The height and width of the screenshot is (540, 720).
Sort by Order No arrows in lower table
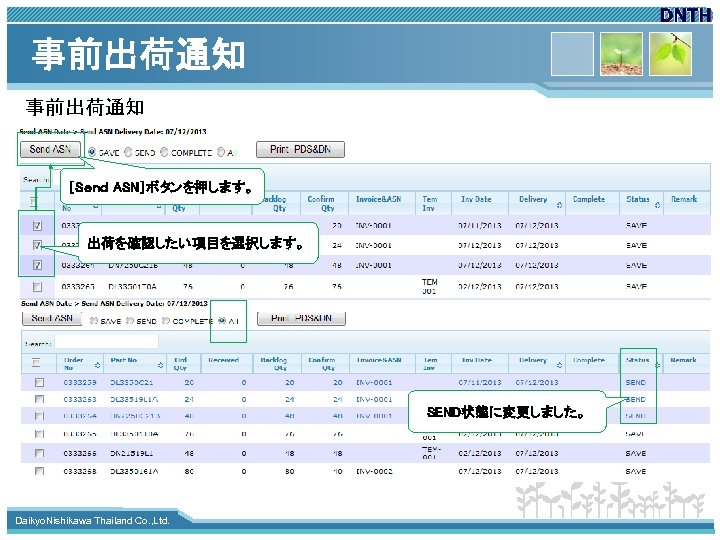click(x=97, y=365)
